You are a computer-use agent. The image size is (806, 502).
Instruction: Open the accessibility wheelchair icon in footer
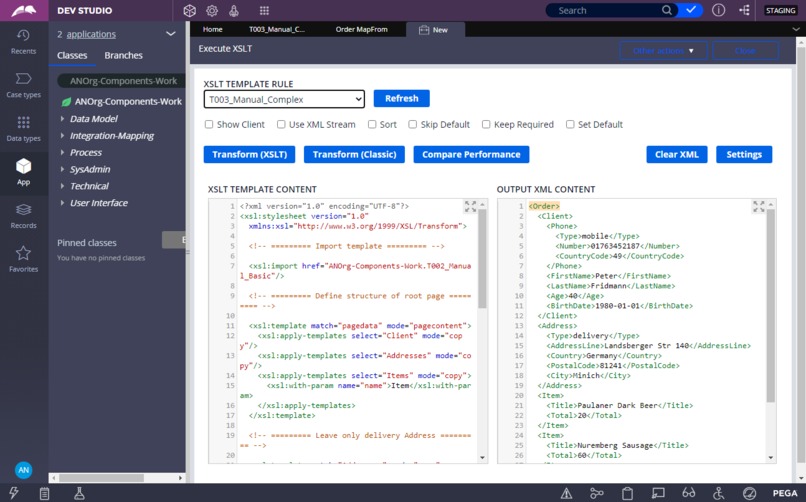(x=719, y=494)
